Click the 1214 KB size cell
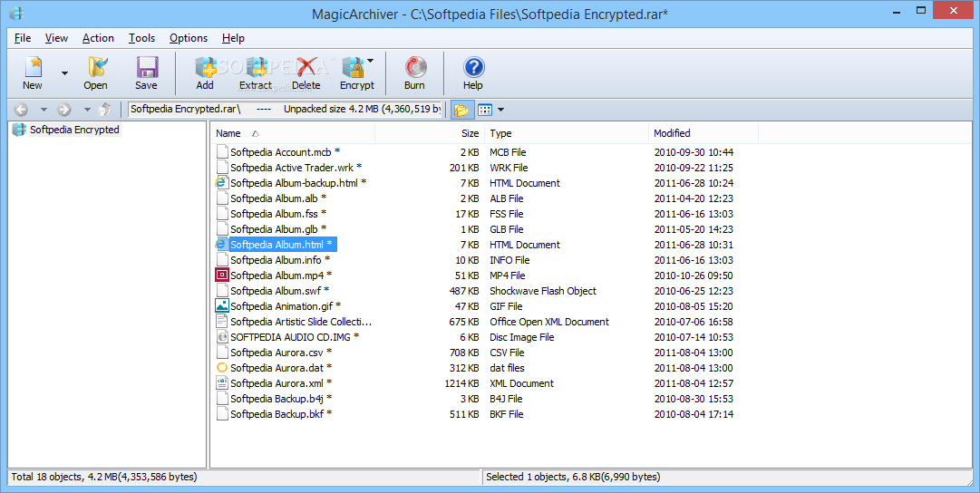 (461, 383)
